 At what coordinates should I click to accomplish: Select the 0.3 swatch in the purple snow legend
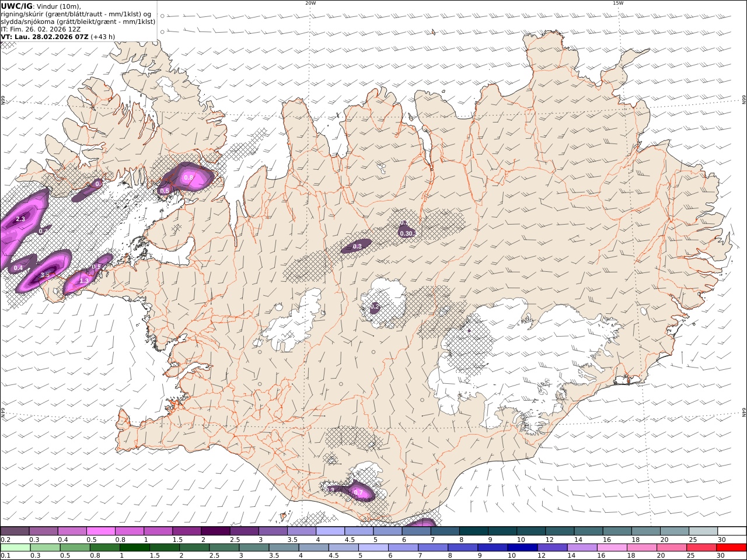(x=43, y=531)
